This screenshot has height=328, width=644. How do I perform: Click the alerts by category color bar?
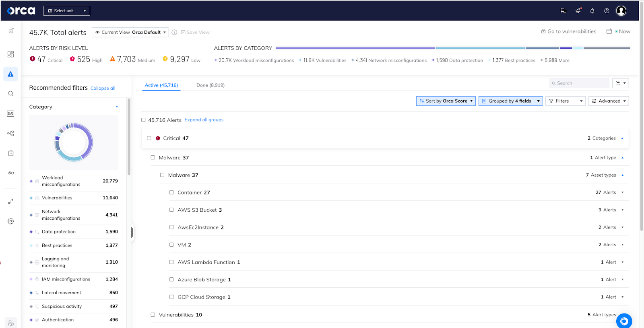453,48
